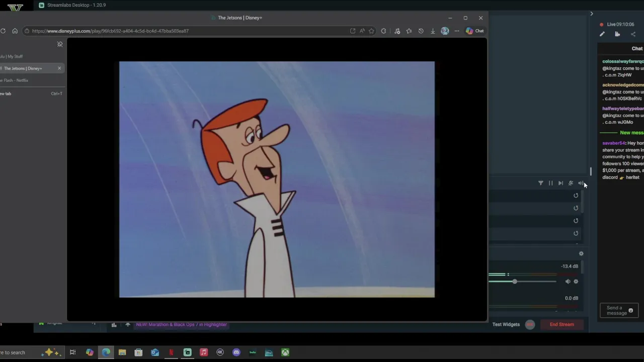
Task: Click End Stream button
Action: (562, 324)
